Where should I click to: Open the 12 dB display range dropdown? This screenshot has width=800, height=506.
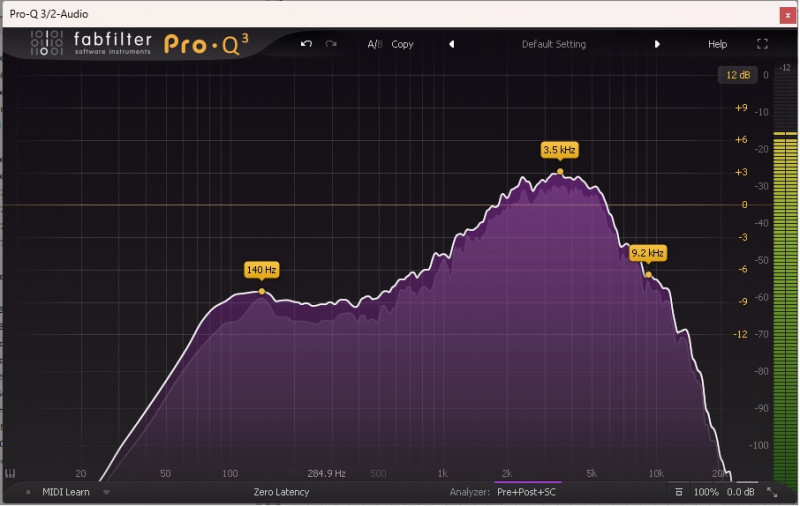pos(738,75)
